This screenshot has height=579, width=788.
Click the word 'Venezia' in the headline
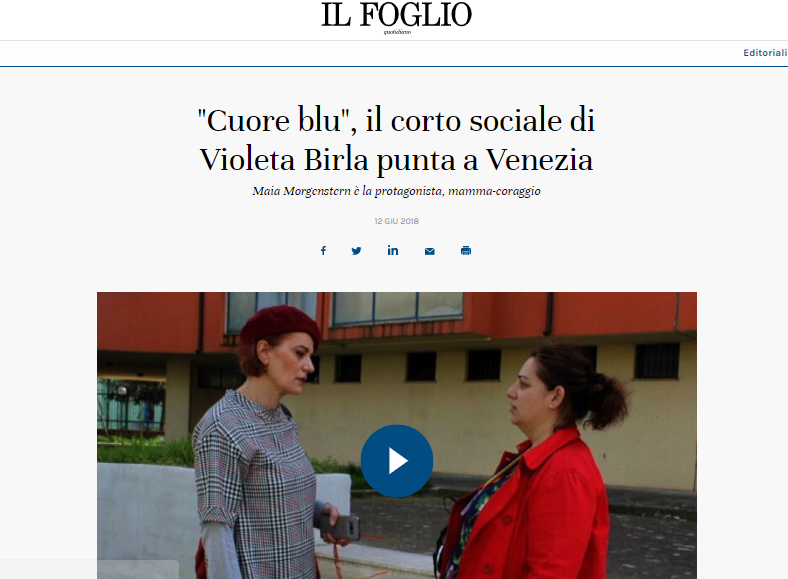click(540, 160)
